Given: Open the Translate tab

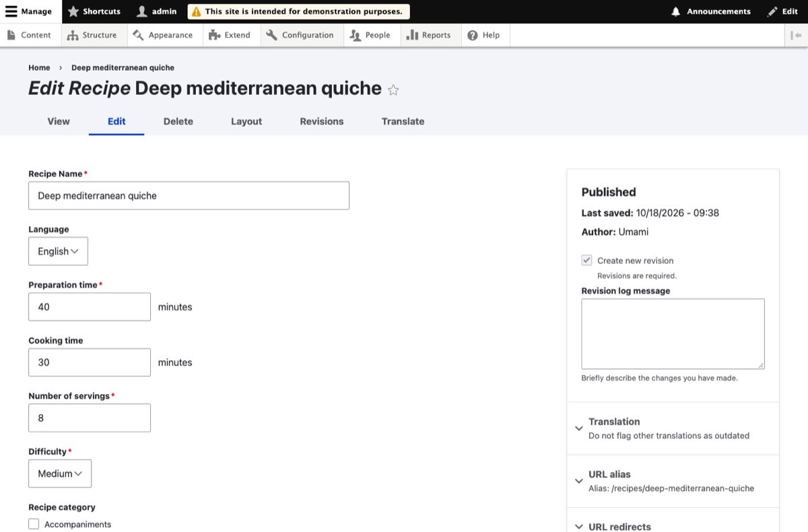Looking at the screenshot, I should click(x=403, y=121).
